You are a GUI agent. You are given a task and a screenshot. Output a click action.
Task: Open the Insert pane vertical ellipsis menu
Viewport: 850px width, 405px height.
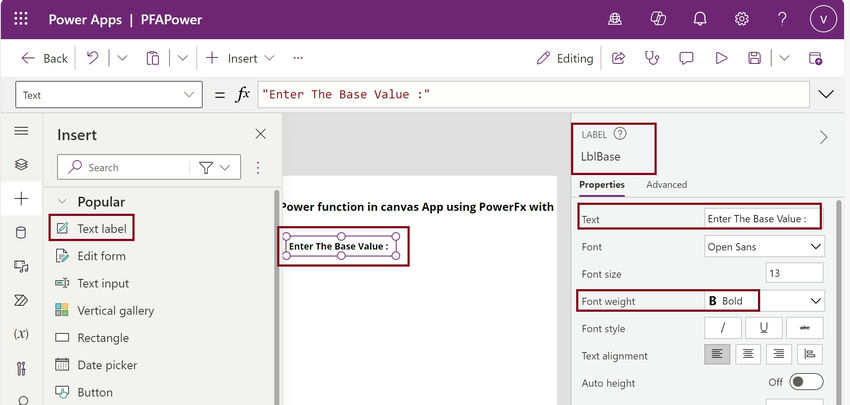tap(258, 168)
